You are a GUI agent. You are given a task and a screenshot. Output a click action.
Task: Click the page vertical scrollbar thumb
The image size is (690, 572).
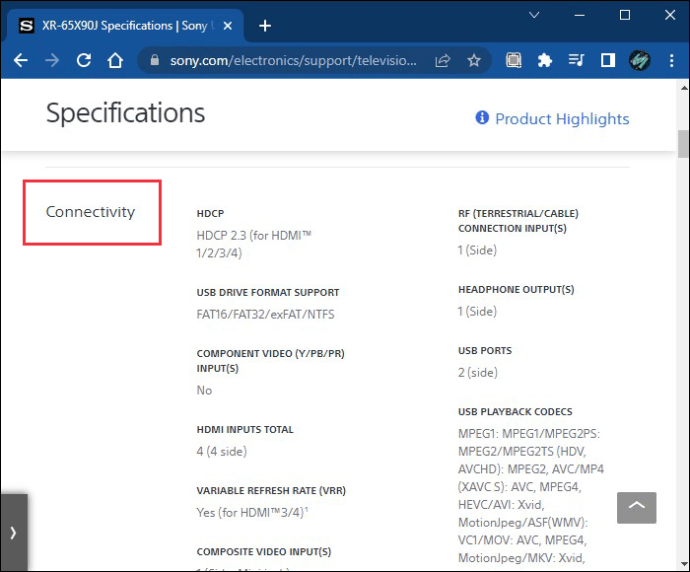coord(683,144)
